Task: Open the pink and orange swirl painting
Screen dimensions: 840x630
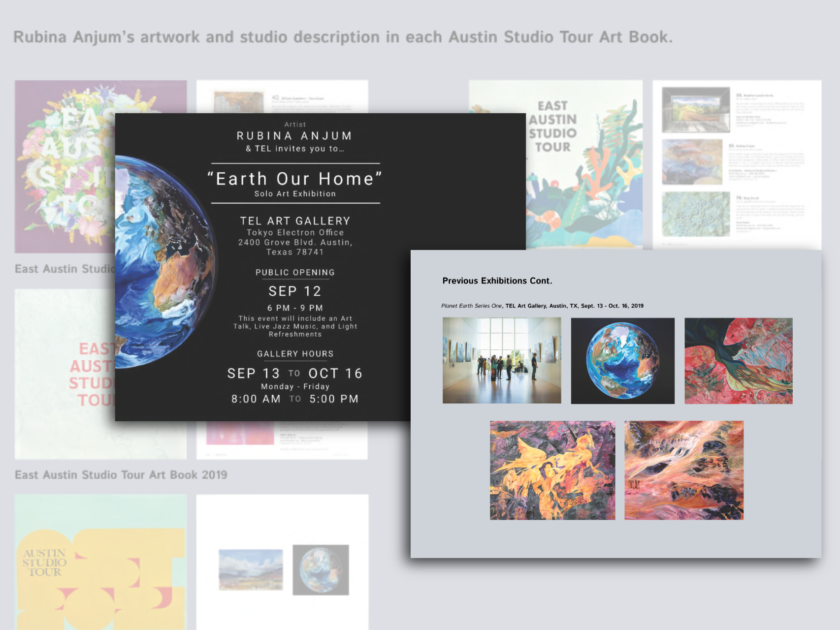Action: point(684,471)
